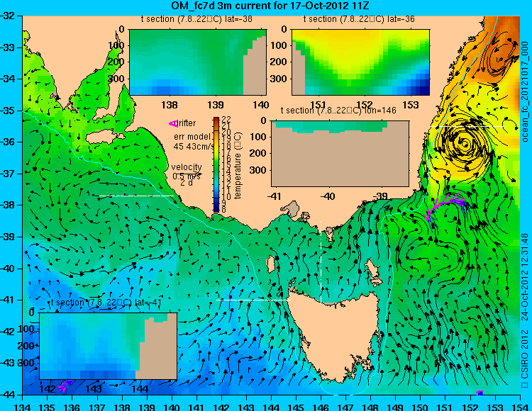532x411 pixels.
Task: Open the t section lat=-38 inset plot
Action: [x=198, y=62]
